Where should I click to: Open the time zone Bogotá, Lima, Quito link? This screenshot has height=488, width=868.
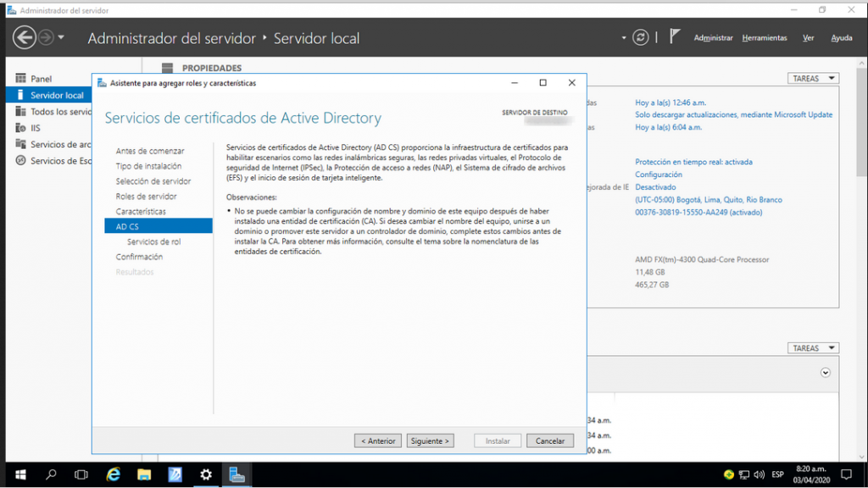coord(709,200)
